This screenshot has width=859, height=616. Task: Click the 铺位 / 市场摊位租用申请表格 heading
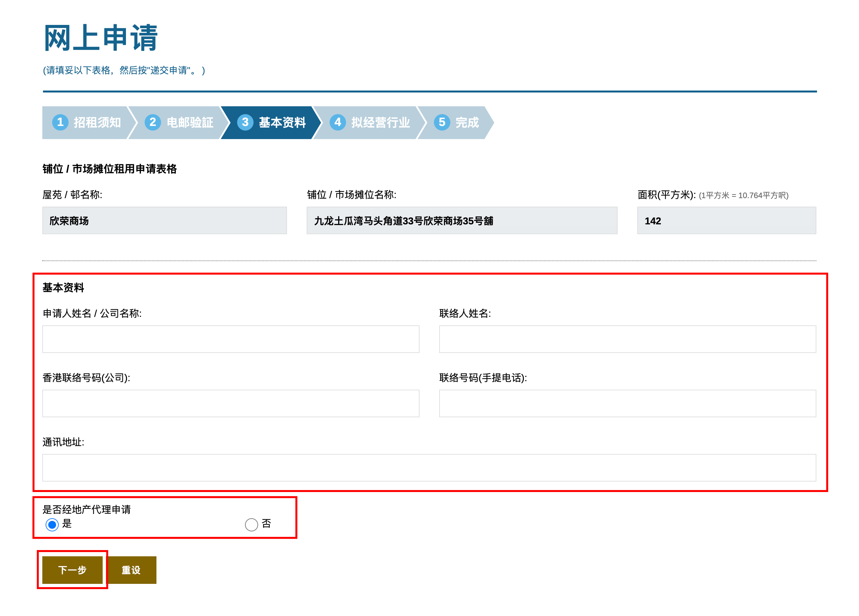[x=110, y=169]
